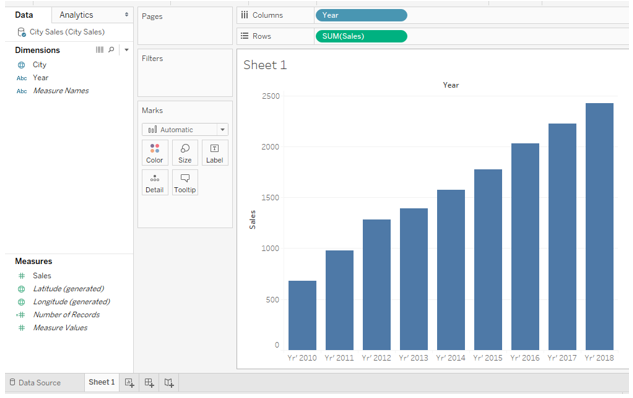
Task: Click the Year pill on Columns shelf
Action: [361, 15]
